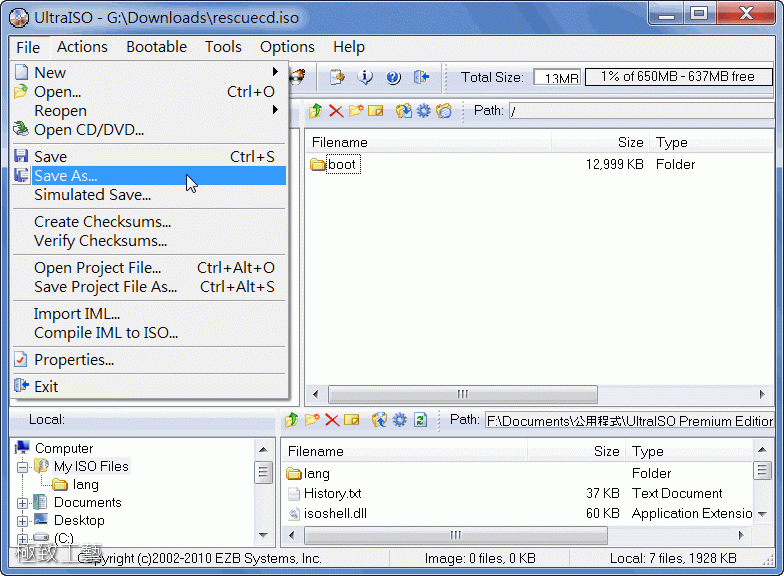The image size is (784, 576).
Task: Click the extract icon in image toolbar
Action: [x=404, y=110]
